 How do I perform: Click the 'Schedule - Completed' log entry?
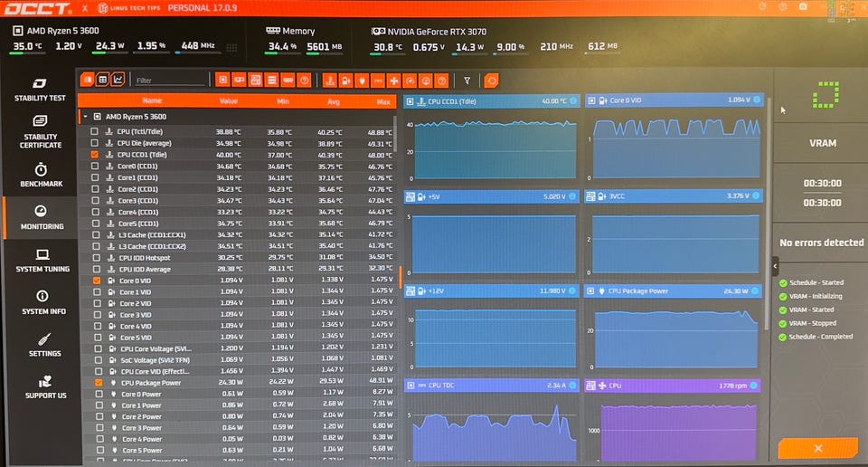pyautogui.click(x=820, y=337)
